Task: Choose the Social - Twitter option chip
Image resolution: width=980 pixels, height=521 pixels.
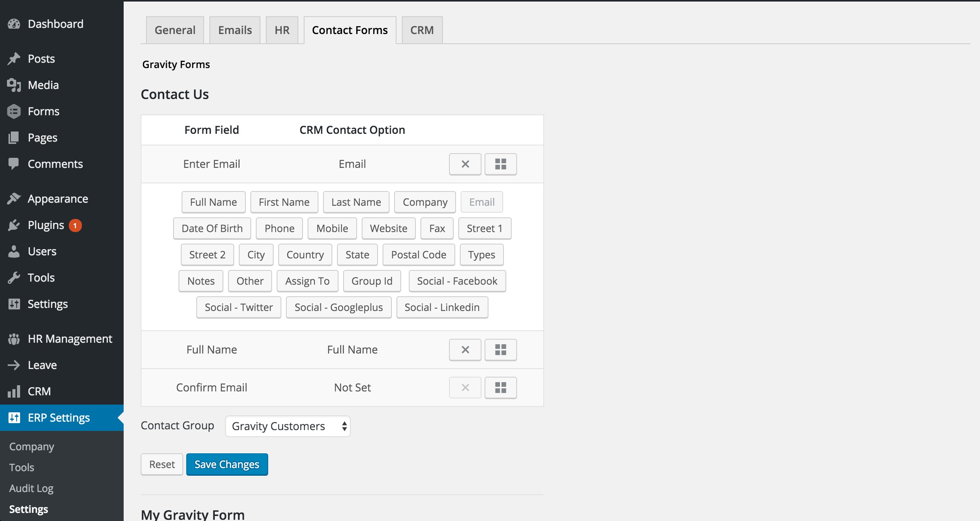Action: tap(238, 307)
